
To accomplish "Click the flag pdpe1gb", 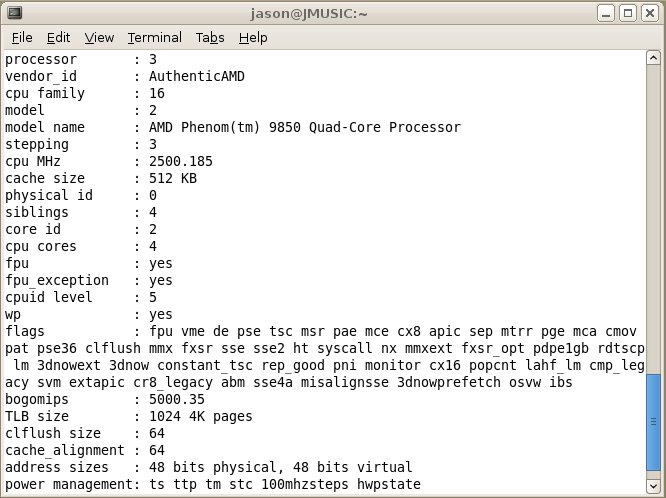I will [x=561, y=348].
